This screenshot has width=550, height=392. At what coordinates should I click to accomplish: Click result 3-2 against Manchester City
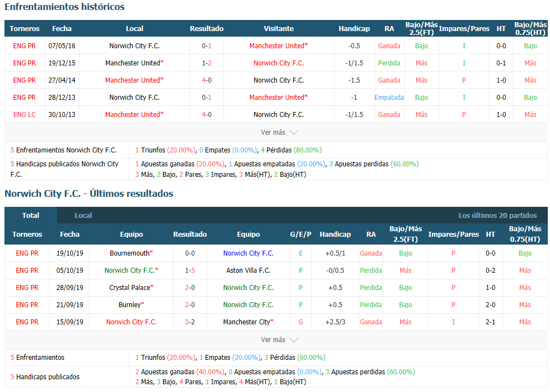click(190, 322)
